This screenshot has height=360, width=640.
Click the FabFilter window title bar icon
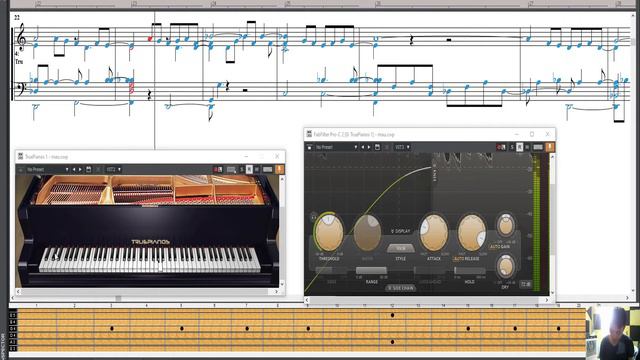click(x=309, y=134)
